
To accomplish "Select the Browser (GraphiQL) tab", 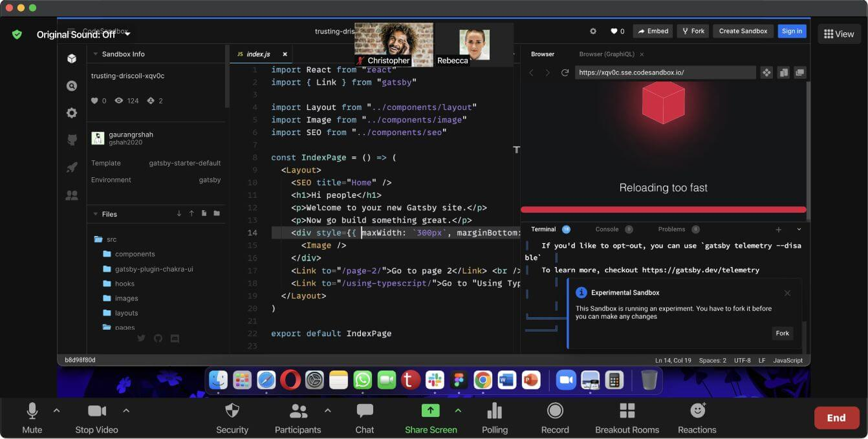I will [605, 54].
